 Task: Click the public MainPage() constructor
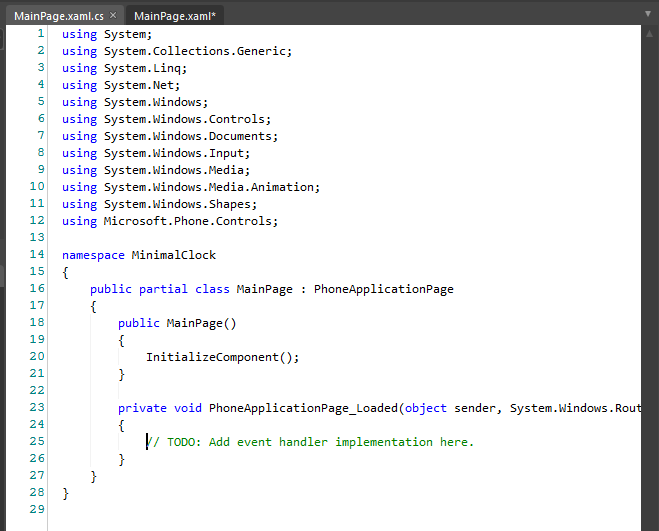pyautogui.click(x=176, y=323)
